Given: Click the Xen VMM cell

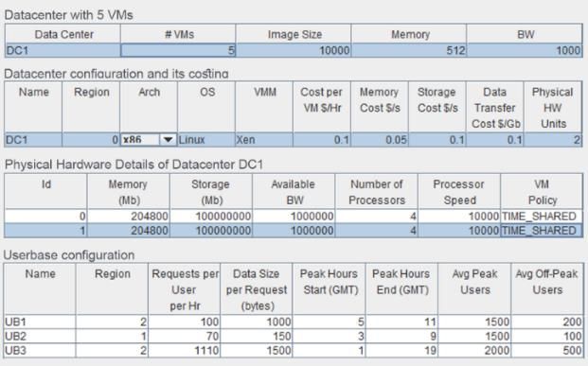Looking at the screenshot, I should pos(263,140).
